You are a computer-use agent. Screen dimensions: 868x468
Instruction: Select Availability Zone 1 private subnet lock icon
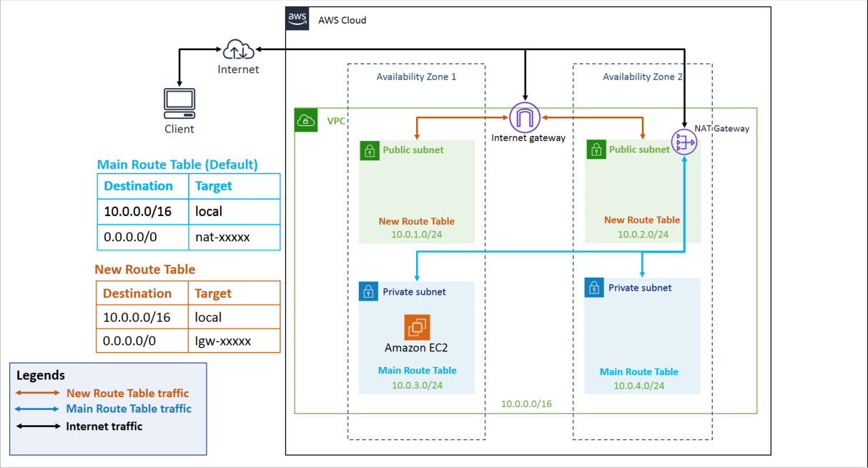(368, 291)
